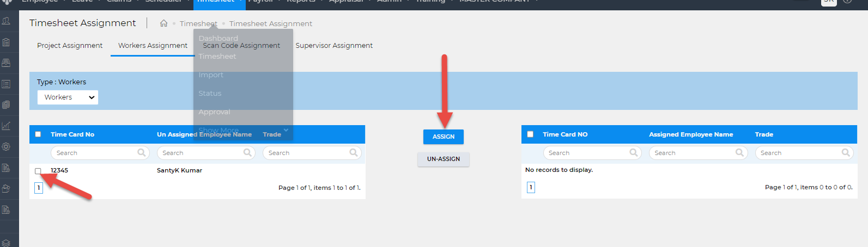Go to home via breadcrumb house icon

tap(163, 23)
